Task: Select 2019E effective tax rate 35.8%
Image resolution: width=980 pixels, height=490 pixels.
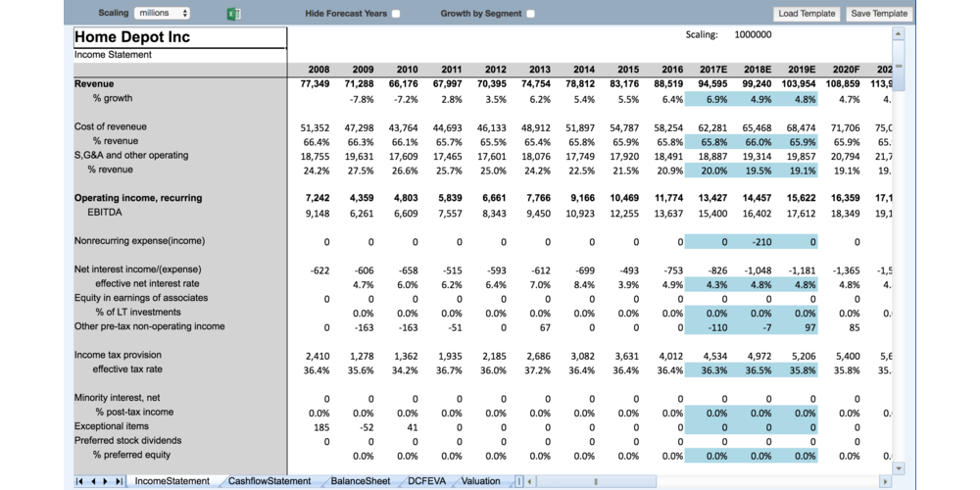Action: (x=795, y=370)
